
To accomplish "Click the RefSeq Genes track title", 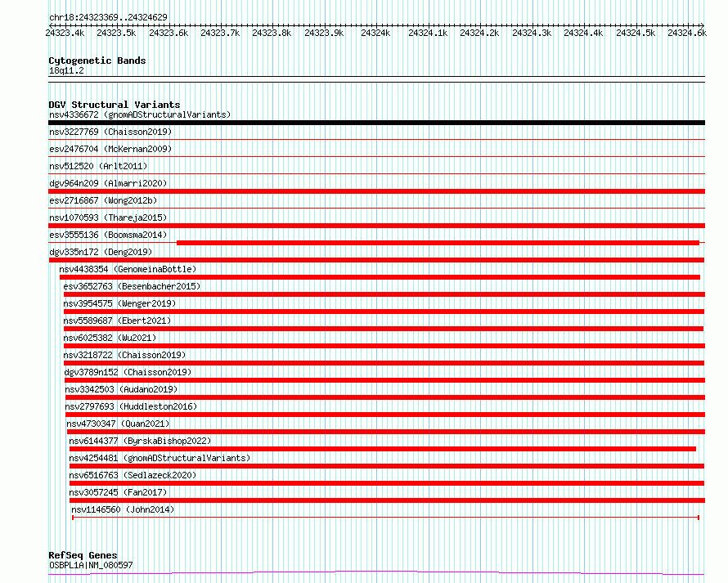I will [83, 555].
